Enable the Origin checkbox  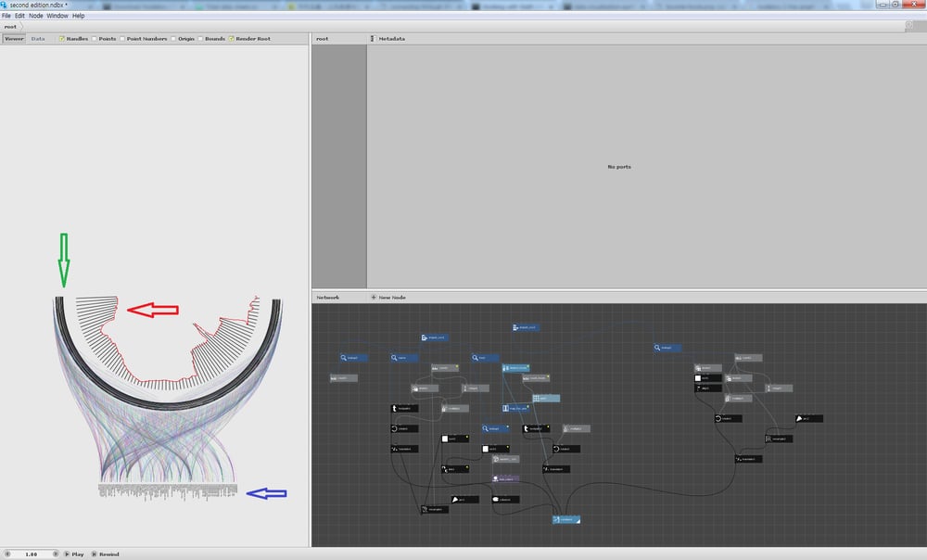click(173, 39)
